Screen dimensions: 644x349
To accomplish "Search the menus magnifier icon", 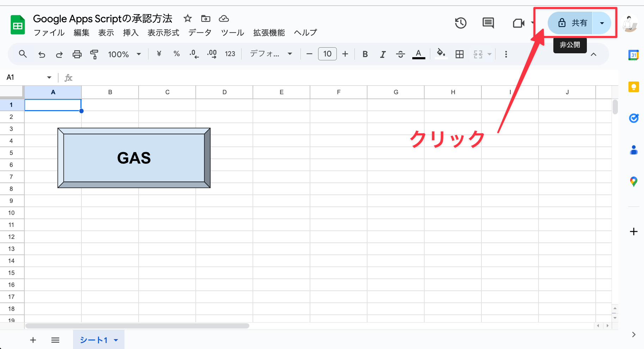I will coord(23,54).
